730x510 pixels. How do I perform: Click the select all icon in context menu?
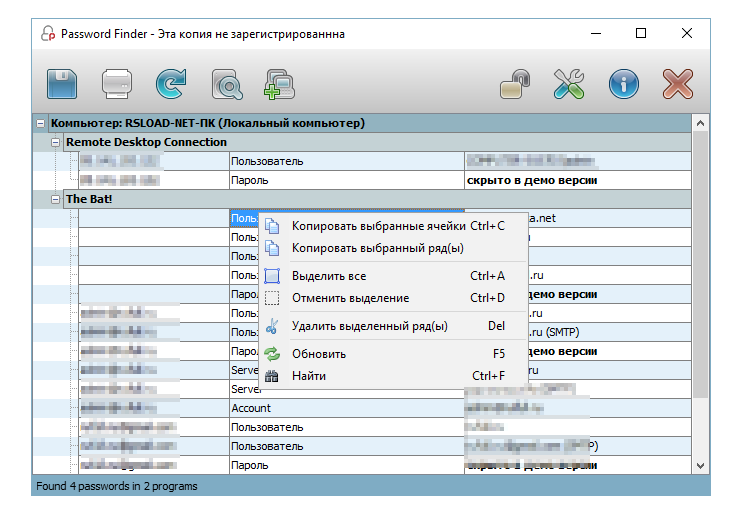pyautogui.click(x=272, y=276)
